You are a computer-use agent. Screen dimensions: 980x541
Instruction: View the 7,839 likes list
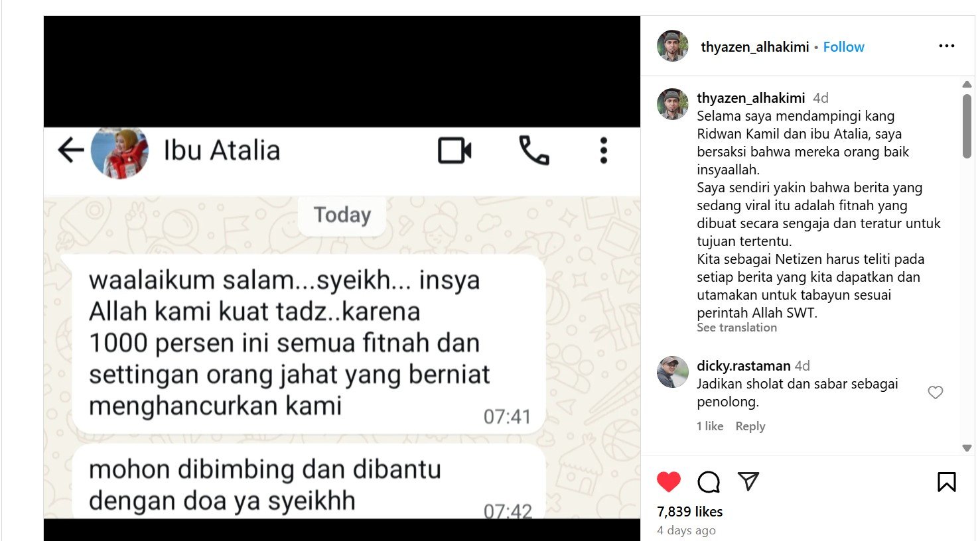tap(689, 512)
